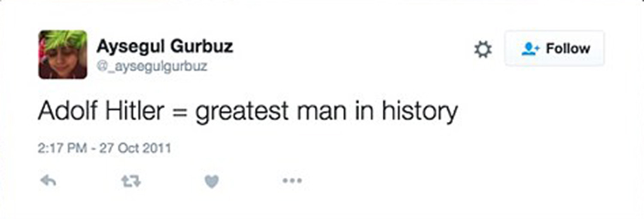Click the @_aysegulgurbuz handle
This screenshot has width=644, height=219.
pos(152,67)
